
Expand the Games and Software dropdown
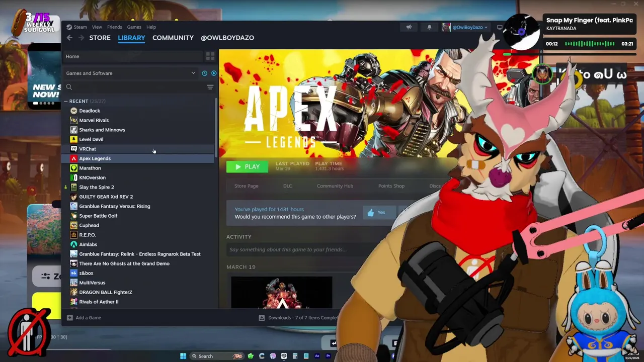pyautogui.click(x=131, y=73)
